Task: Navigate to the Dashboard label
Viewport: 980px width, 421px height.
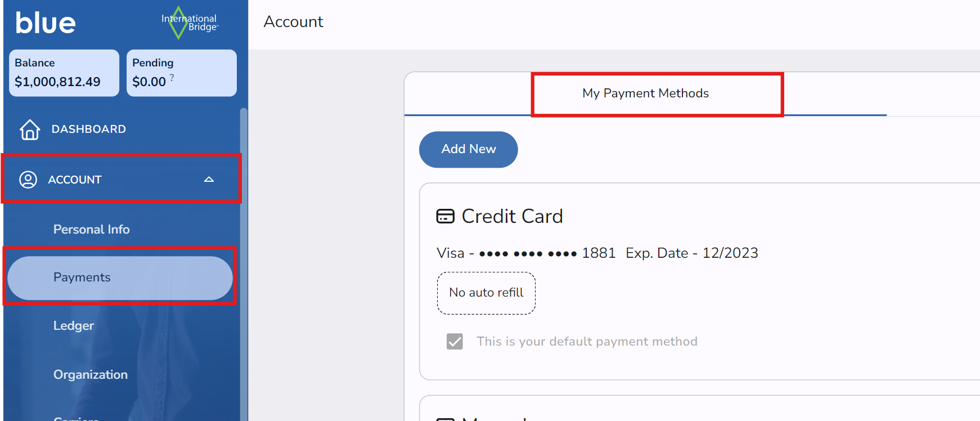Action: click(88, 129)
